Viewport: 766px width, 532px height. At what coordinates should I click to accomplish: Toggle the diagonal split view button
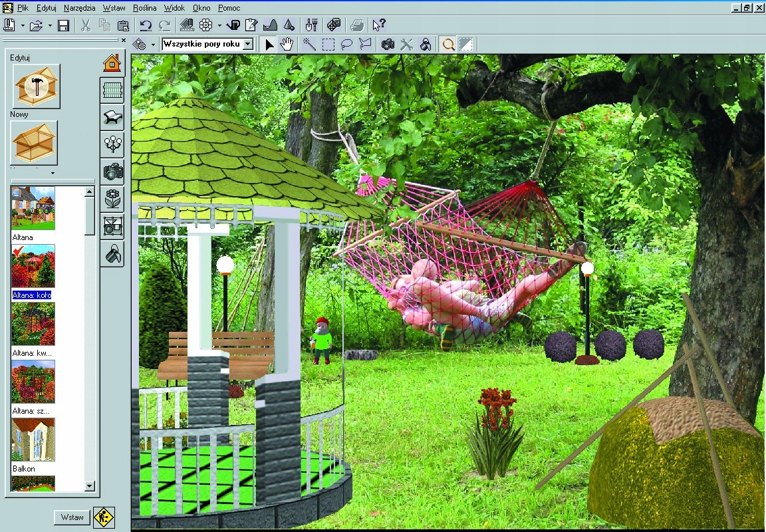click(466, 45)
